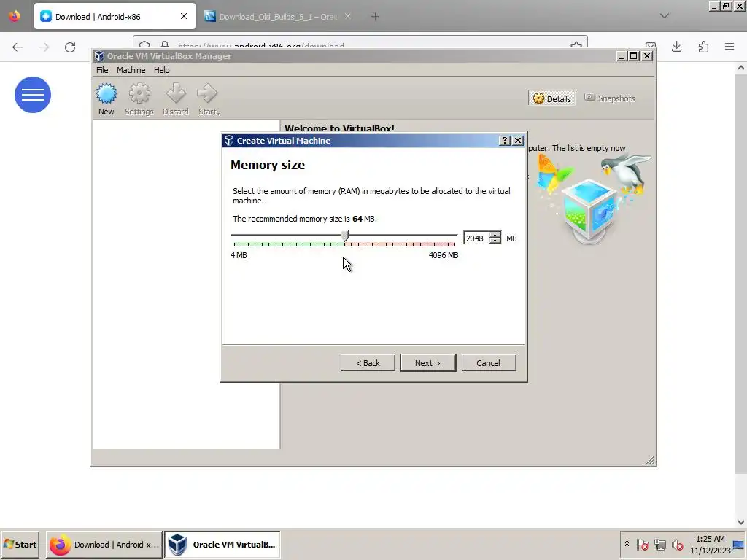Screen dimensions: 747x560
Task: Open the File menu in VirtualBox Manager
Action: (x=102, y=70)
